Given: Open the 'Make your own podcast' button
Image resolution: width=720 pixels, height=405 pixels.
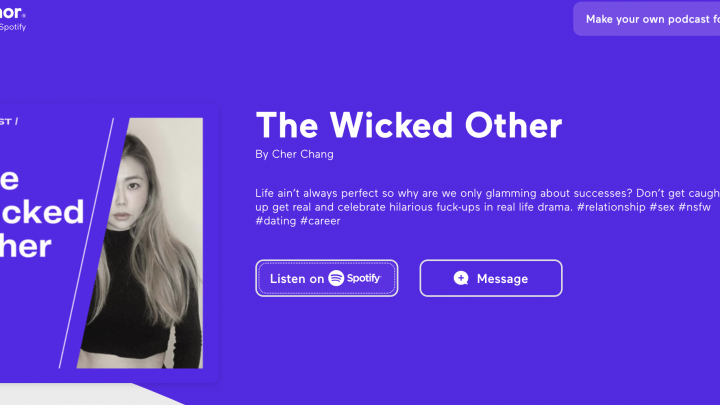Looking at the screenshot, I should (x=647, y=19).
